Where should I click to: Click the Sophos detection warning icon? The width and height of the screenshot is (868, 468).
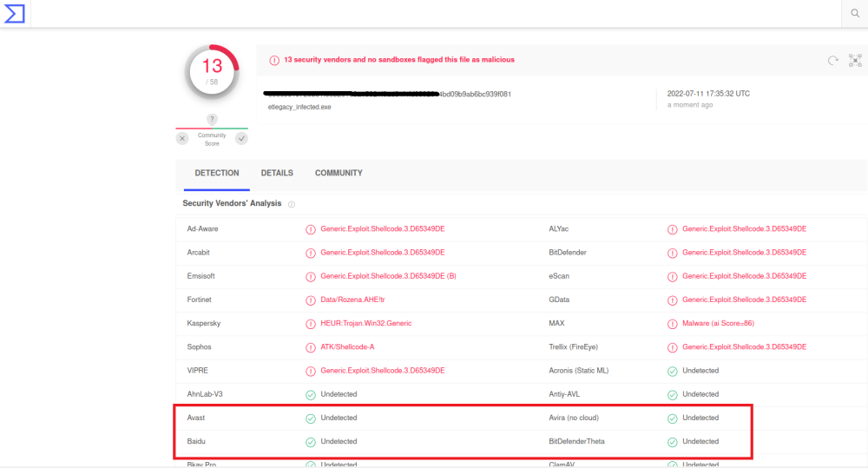(311, 348)
